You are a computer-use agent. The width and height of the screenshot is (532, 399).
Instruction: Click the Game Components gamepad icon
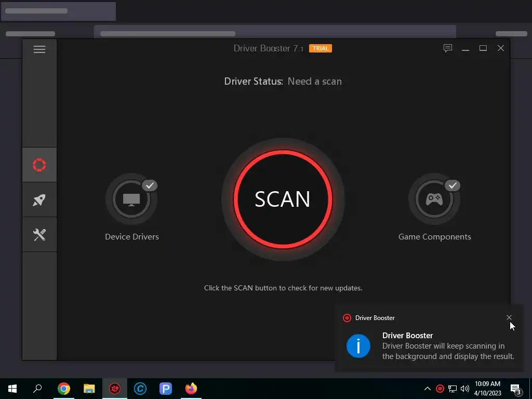[434, 199]
